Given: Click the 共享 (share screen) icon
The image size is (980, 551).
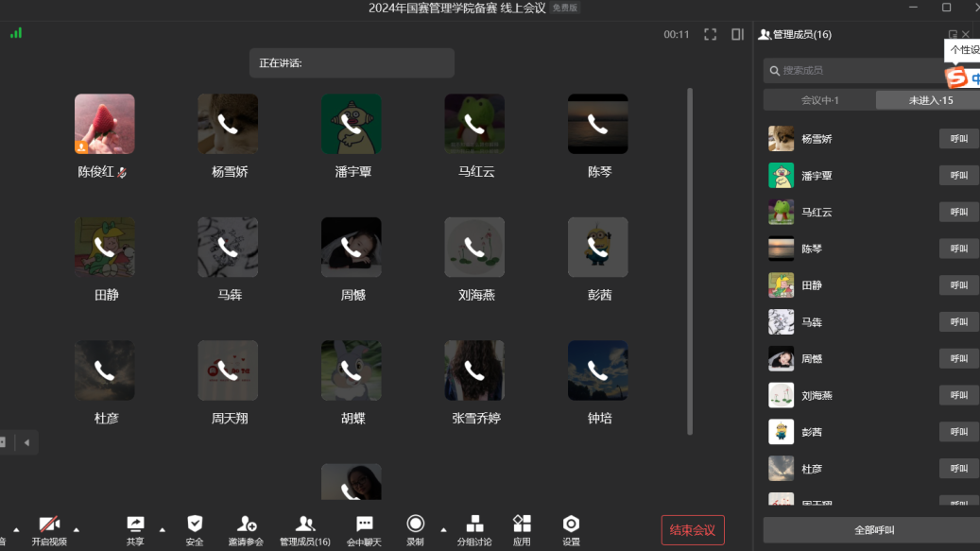Looking at the screenshot, I should pos(135,525).
